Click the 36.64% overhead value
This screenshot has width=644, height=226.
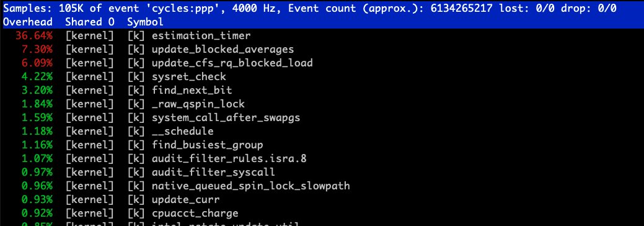pyautogui.click(x=33, y=36)
